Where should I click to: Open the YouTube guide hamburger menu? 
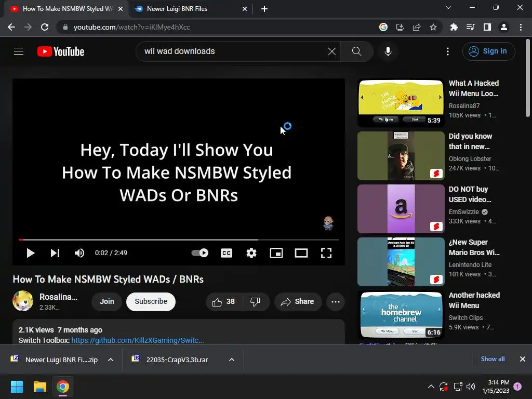click(x=19, y=51)
